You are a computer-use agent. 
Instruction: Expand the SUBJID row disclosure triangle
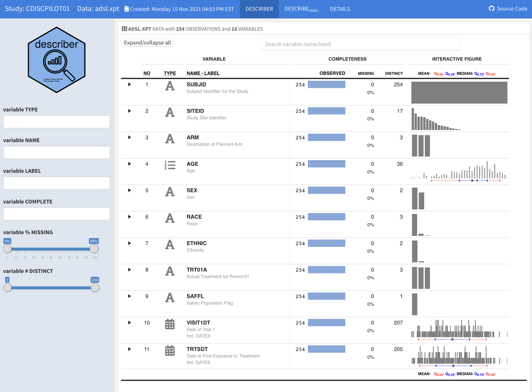[x=129, y=84]
